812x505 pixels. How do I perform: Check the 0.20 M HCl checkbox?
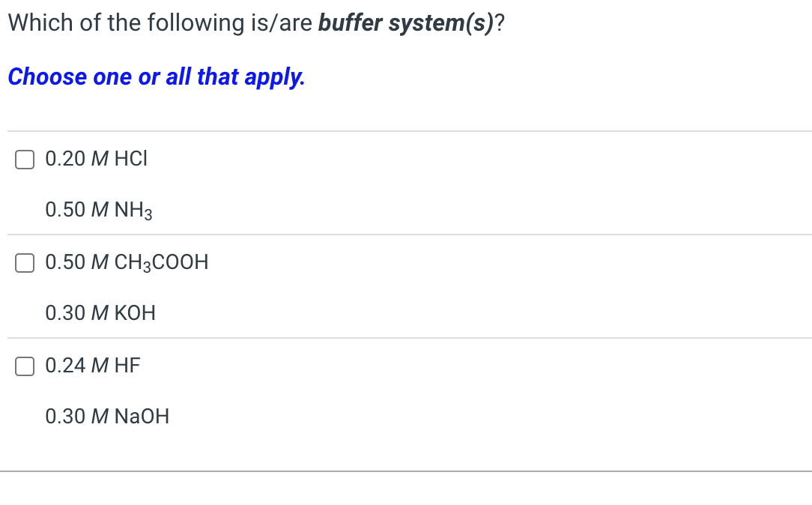tap(24, 159)
